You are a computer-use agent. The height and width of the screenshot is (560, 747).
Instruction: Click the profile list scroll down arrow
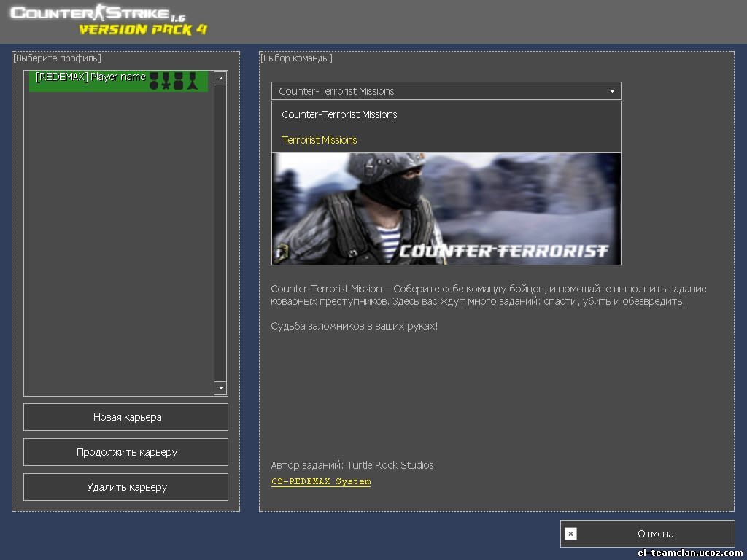(220, 389)
